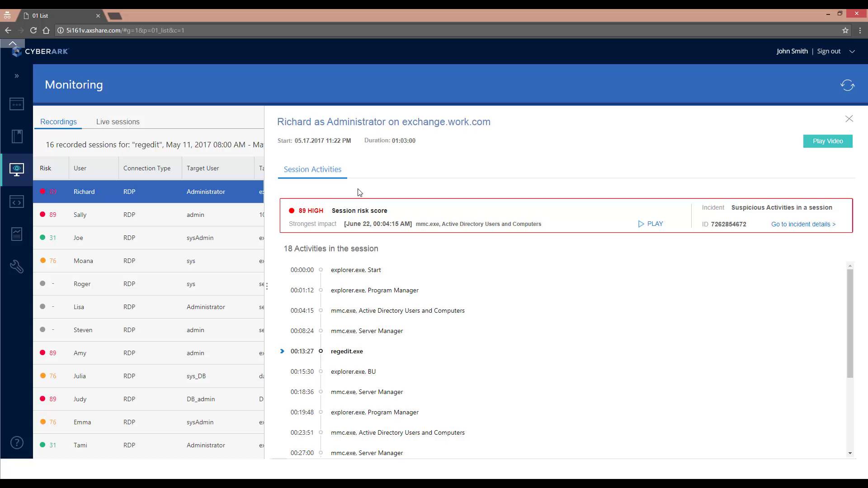Click the regedit.exe timeline marker dot
The height and width of the screenshot is (488, 868).
[321, 351]
